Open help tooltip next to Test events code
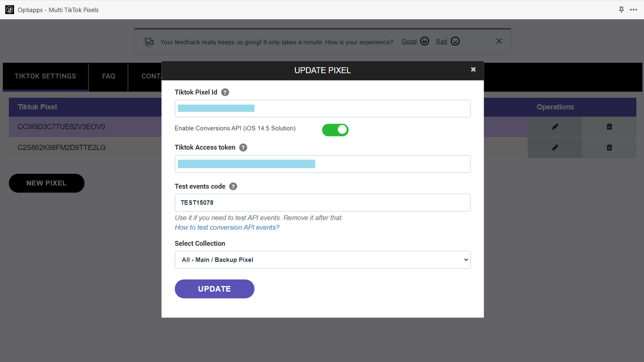Image resolution: width=644 pixels, height=362 pixels. point(233,186)
